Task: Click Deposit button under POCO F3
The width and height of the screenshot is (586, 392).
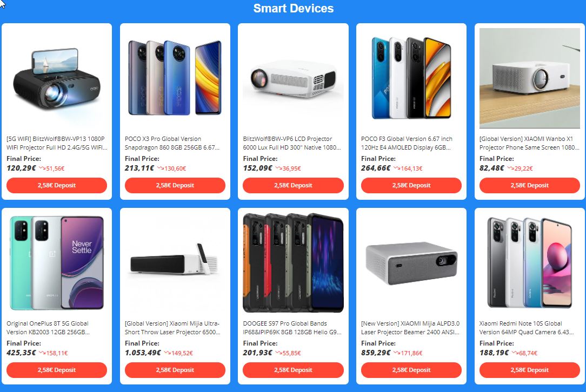Action: [411, 185]
